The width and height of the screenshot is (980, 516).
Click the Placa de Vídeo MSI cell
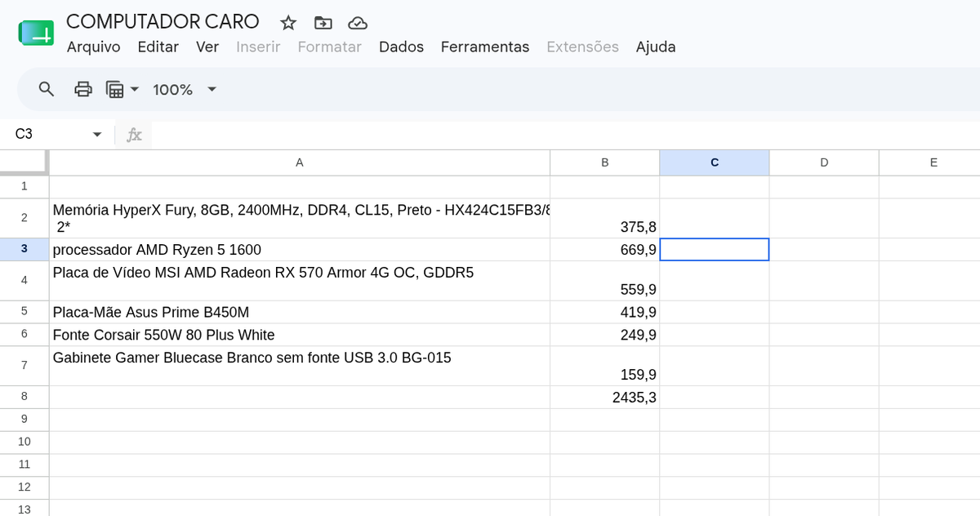(x=300, y=281)
